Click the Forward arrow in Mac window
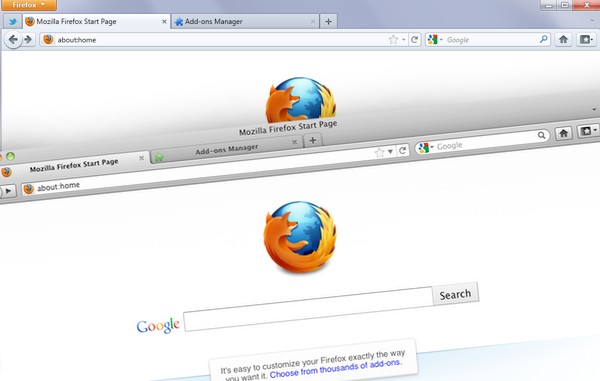Screen dimensions: 600x381 pyautogui.click(x=8, y=190)
